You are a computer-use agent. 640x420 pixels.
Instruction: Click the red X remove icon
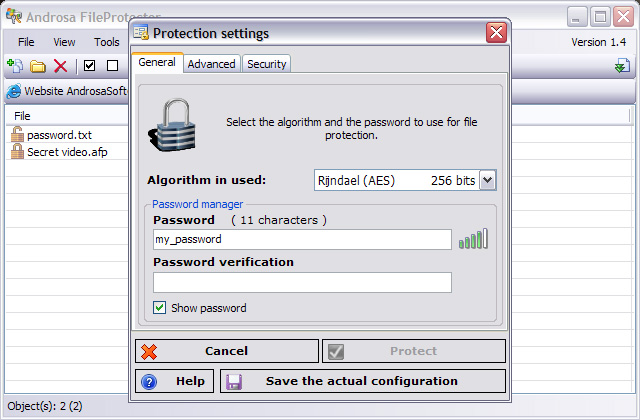click(60, 66)
